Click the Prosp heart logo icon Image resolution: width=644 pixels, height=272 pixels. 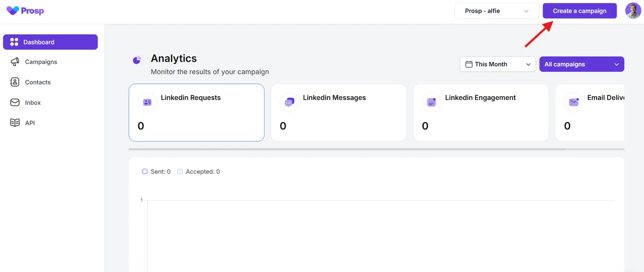(12, 10)
